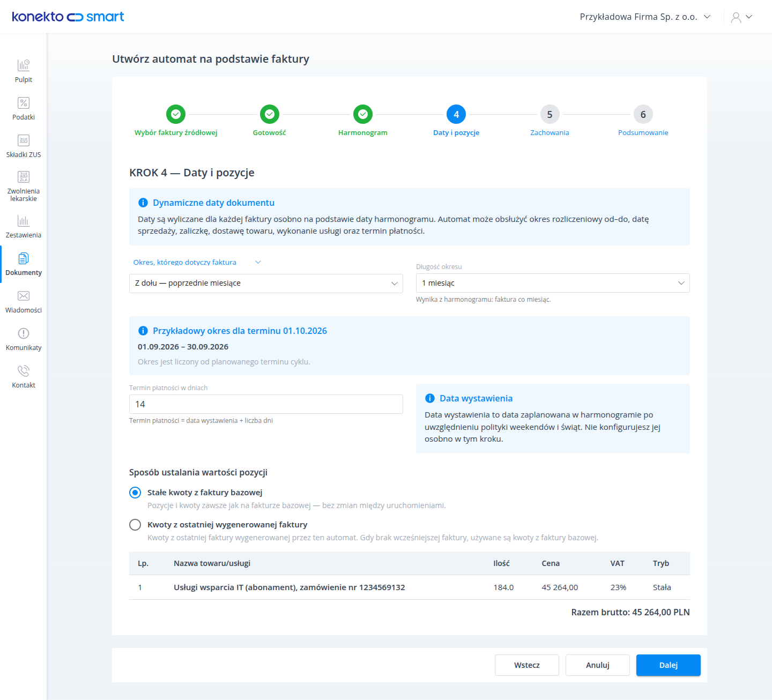This screenshot has width=772, height=700.
Task: Jump to step 6 Podsumowanie
Action: pyautogui.click(x=643, y=114)
